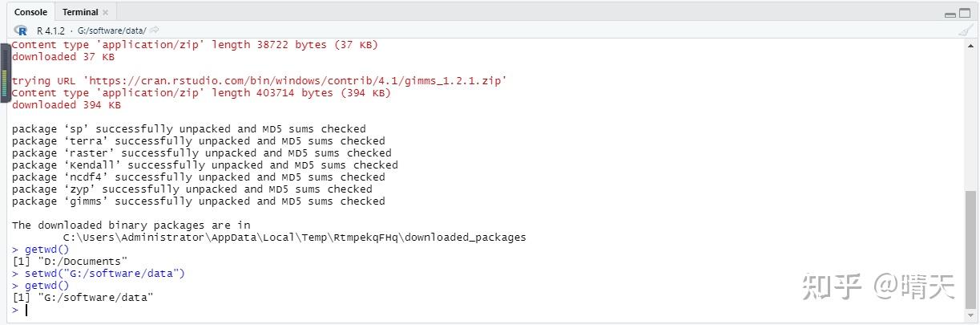Viewport: 980px width, 325px height.
Task: View the current working directory arrow icon
Action: pos(154,30)
